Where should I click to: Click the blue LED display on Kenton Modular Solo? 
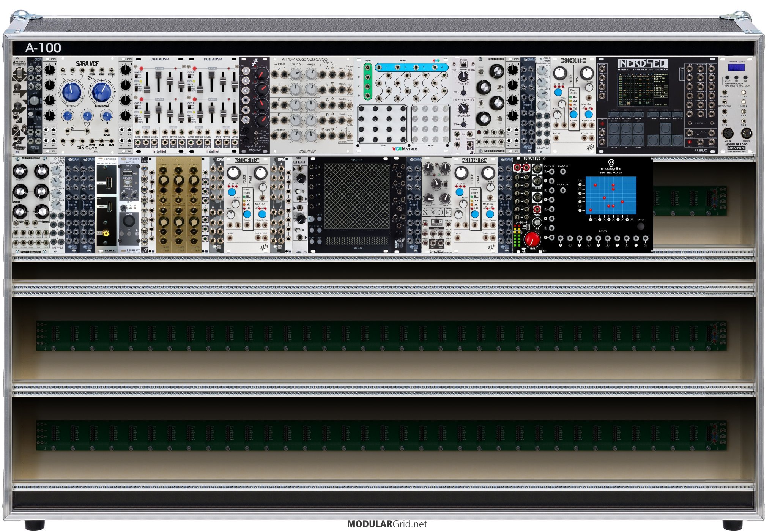(x=736, y=68)
